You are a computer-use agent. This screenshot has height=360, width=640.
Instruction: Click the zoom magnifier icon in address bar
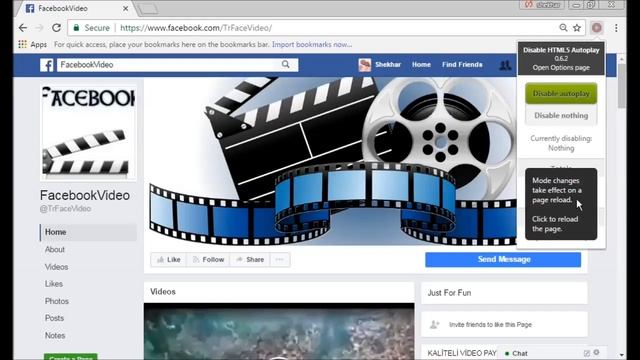tap(563, 28)
